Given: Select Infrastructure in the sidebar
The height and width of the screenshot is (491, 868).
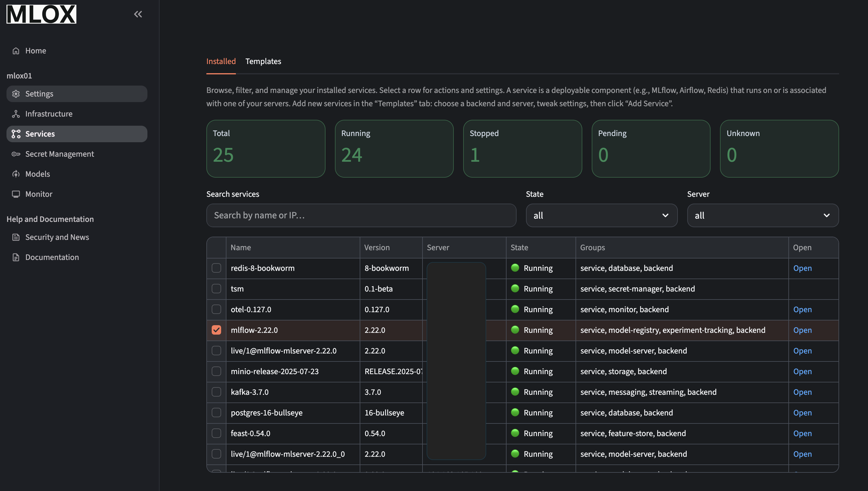Looking at the screenshot, I should [49, 114].
